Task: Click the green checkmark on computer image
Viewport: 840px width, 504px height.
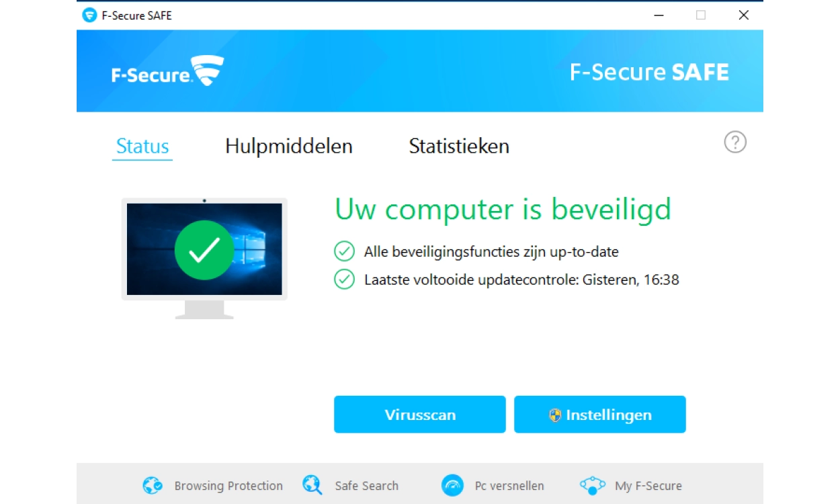Action: [204, 250]
